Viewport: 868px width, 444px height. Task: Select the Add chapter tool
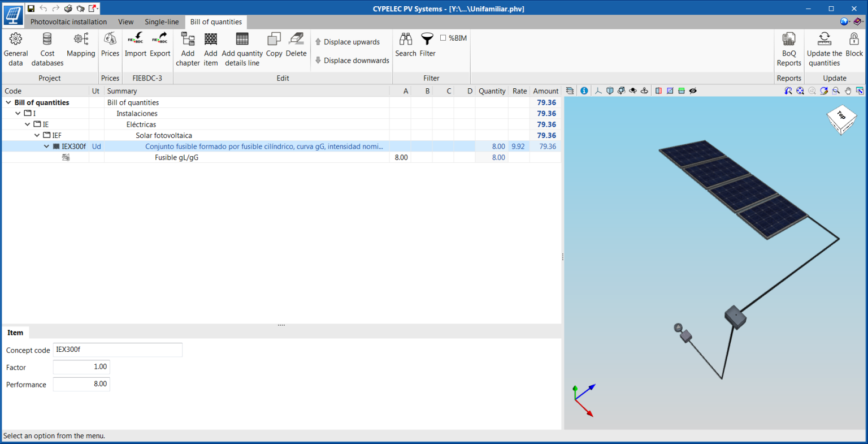pos(188,48)
